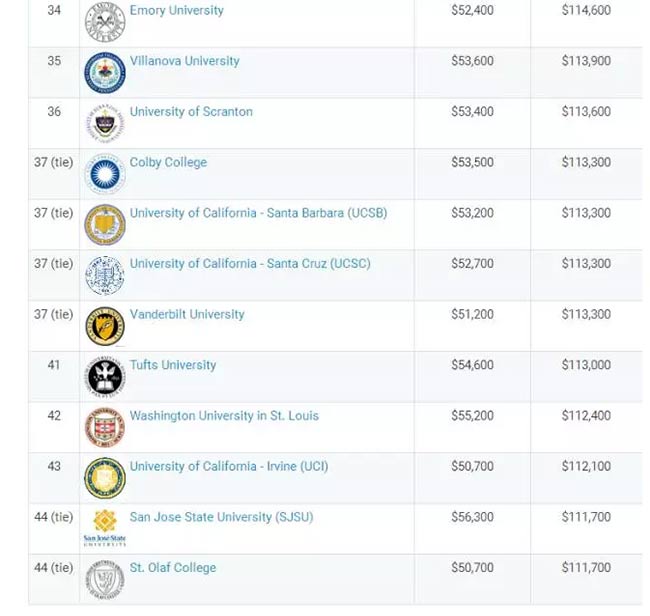
Task: Click the San Jose State University logo
Action: [105, 528]
